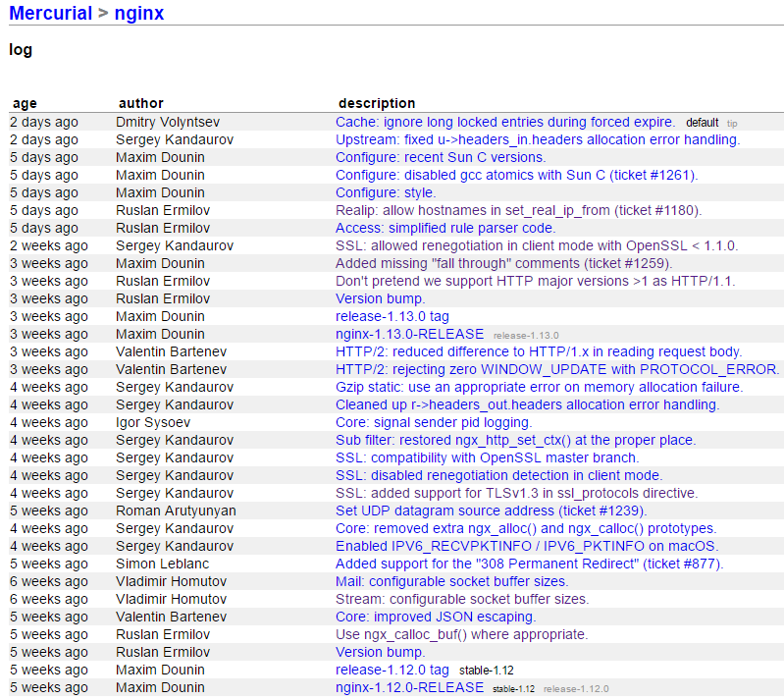
Task: Open 'release-1.13.0 tag' commit
Action: pos(392,316)
